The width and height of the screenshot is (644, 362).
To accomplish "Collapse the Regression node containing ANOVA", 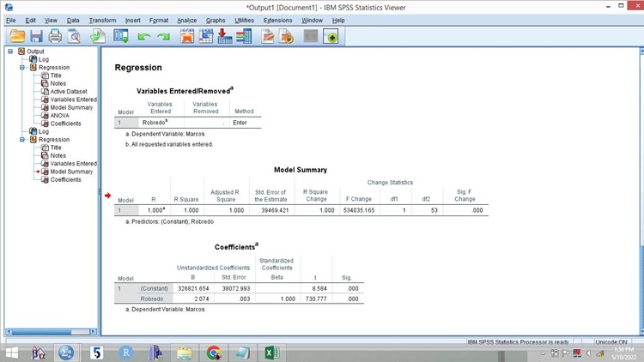I will coord(22,67).
